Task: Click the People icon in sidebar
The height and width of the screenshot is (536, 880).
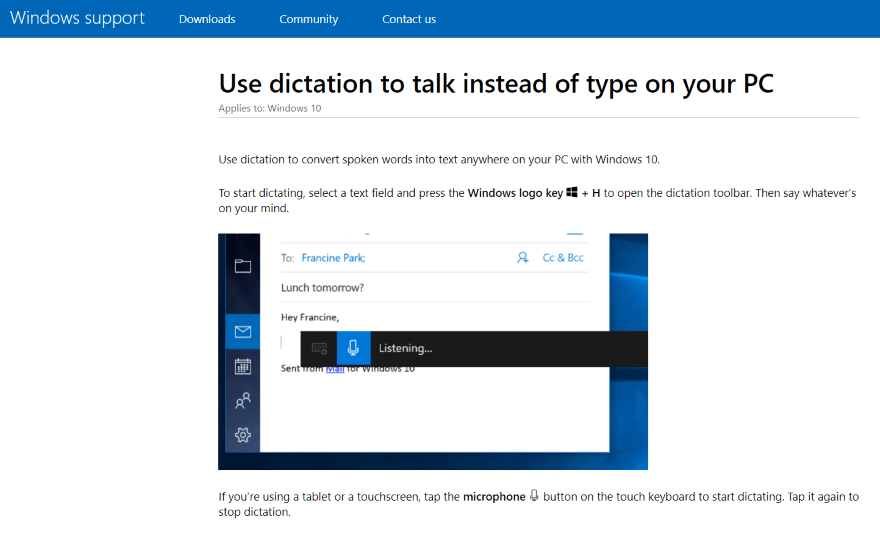Action: point(242,401)
